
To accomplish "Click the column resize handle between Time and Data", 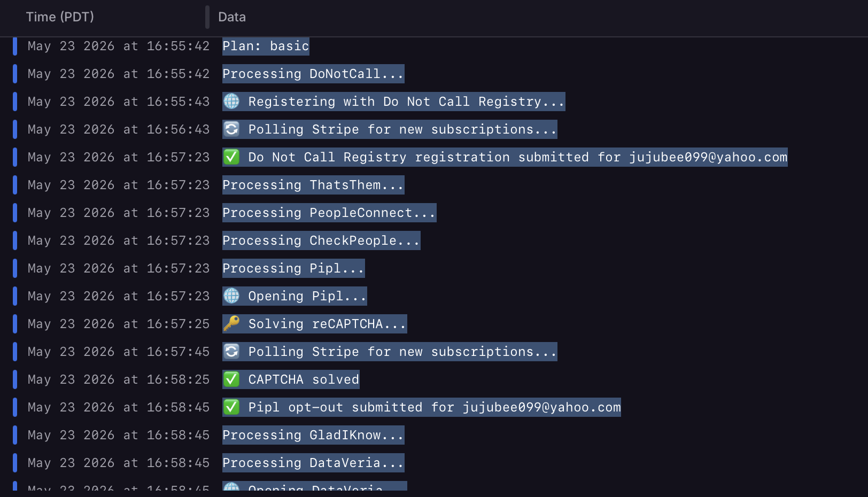I will click(207, 17).
